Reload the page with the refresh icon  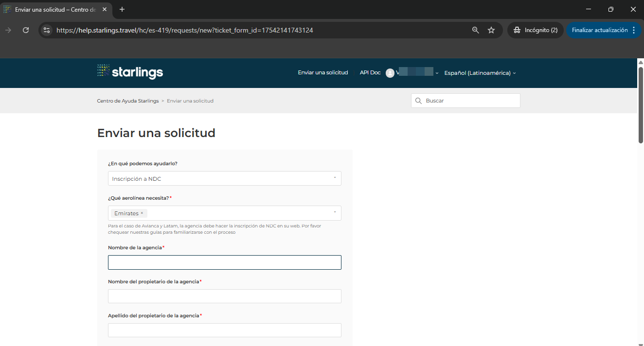coord(26,30)
